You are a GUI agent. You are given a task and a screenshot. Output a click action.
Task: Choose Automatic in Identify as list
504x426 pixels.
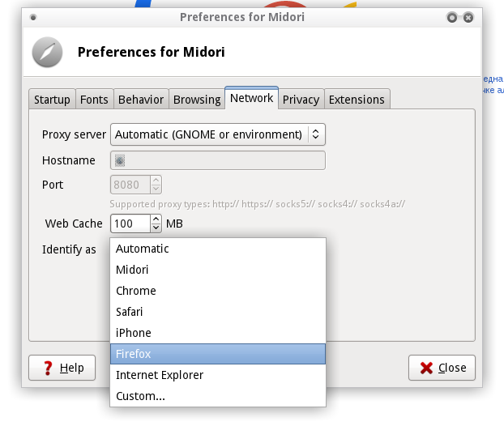(217, 249)
